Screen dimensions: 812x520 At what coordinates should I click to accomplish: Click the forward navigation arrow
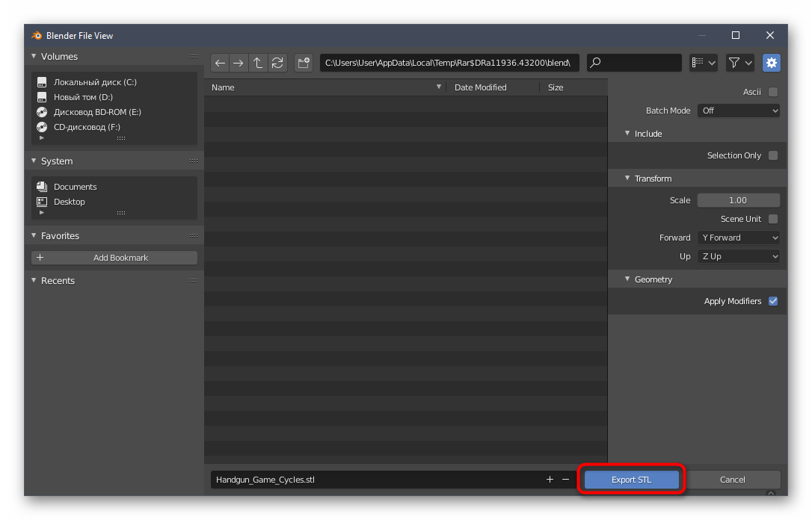(x=239, y=64)
